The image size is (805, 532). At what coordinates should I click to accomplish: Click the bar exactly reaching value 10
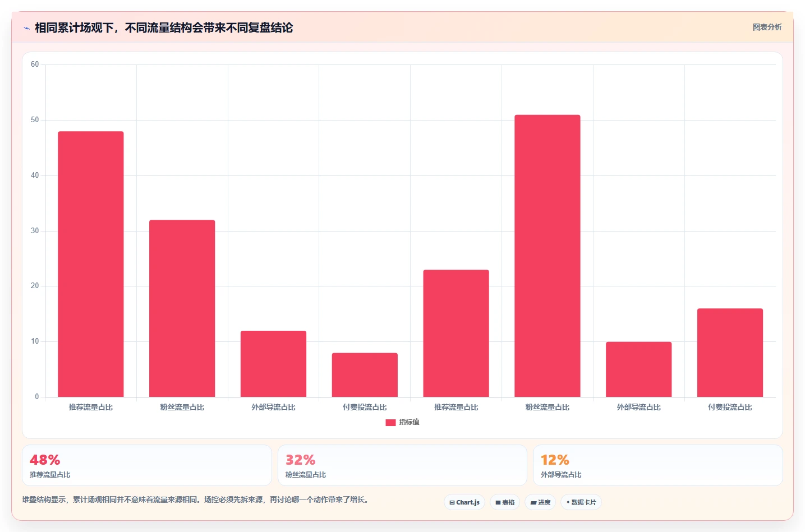(638, 369)
